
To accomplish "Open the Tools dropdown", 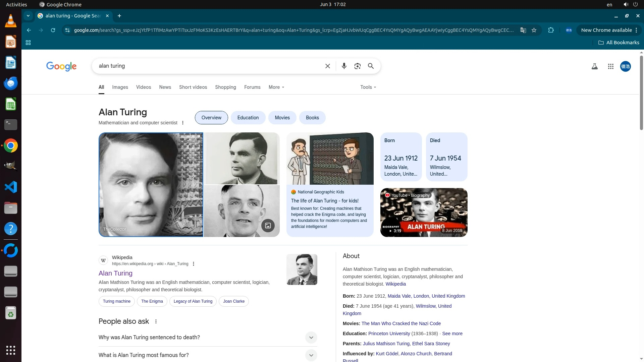I will pyautogui.click(x=368, y=87).
